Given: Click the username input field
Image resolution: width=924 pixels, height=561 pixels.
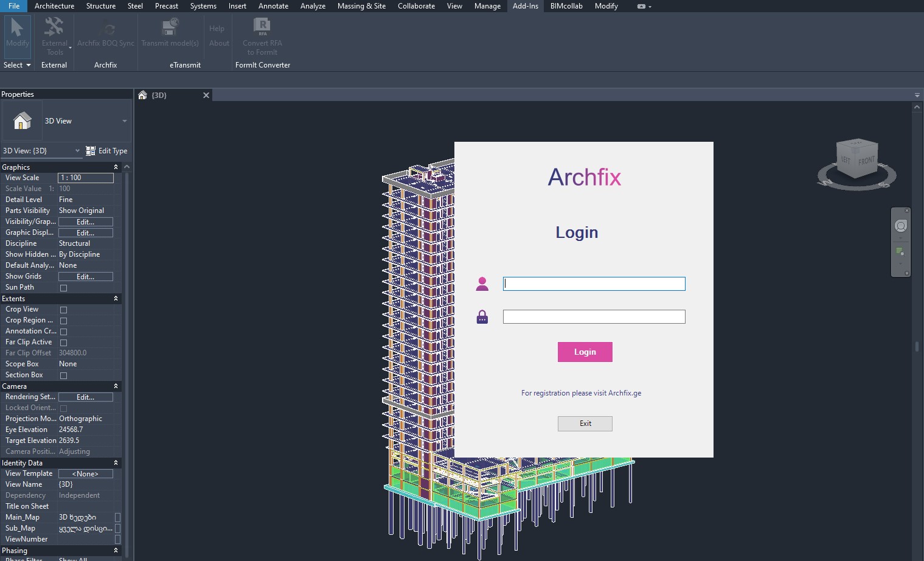Looking at the screenshot, I should point(594,284).
